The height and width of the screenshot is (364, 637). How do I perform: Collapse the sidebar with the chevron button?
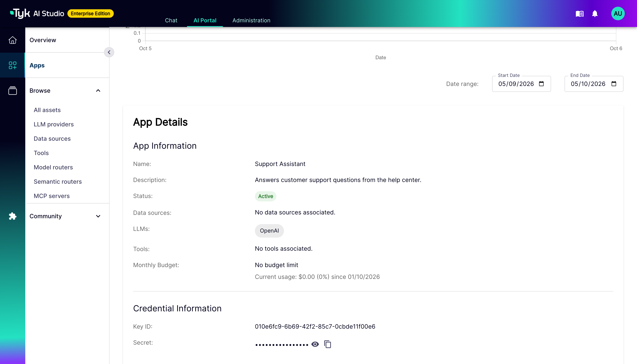pyautogui.click(x=109, y=52)
